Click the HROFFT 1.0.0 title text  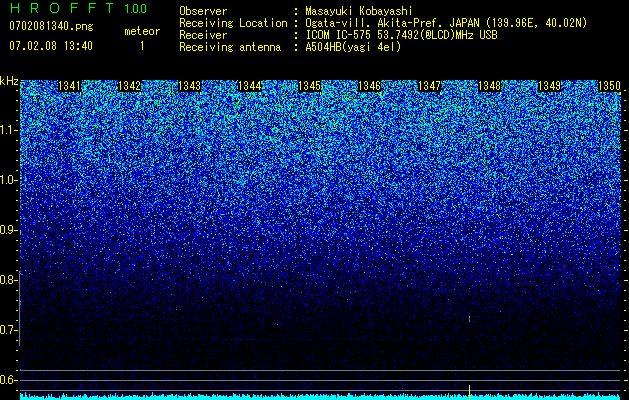point(78,8)
